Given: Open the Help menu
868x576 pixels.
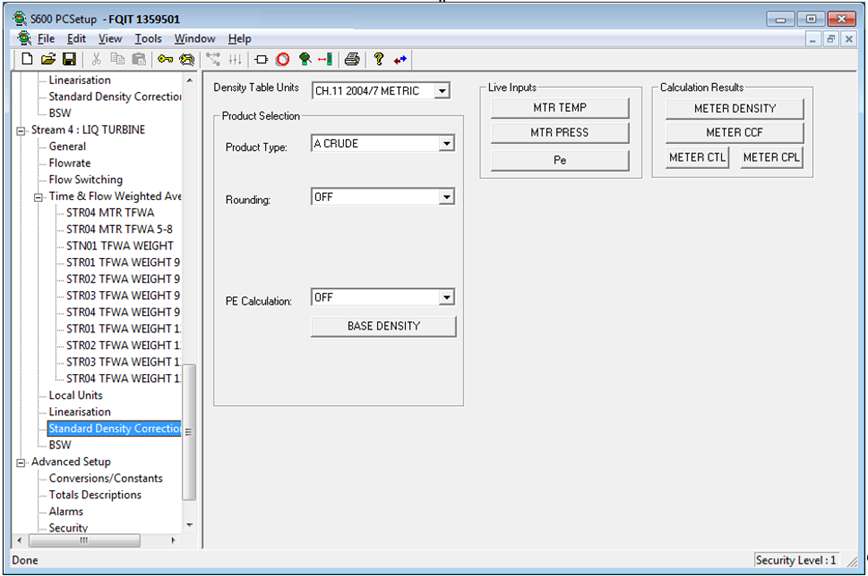Looking at the screenshot, I should tap(240, 39).
